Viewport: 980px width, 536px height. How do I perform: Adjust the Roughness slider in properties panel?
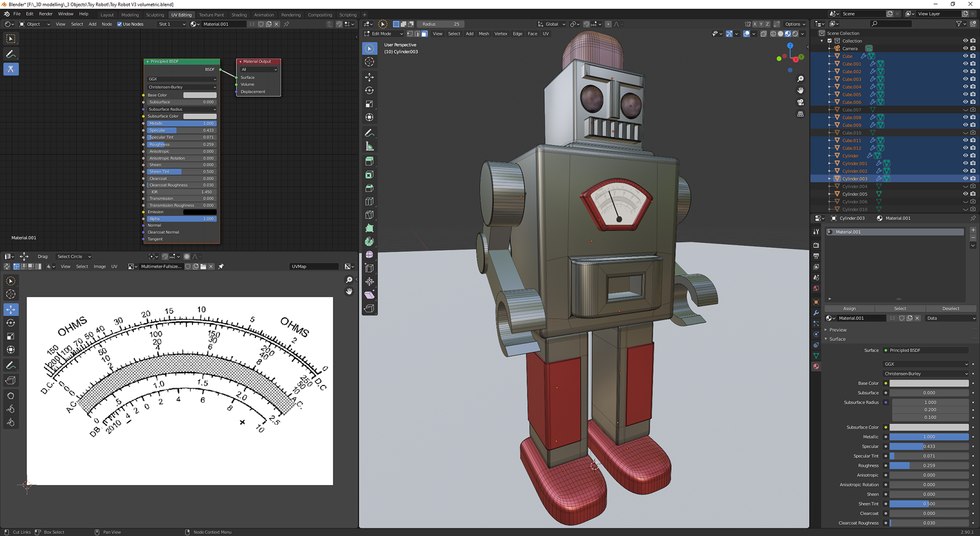coord(929,466)
